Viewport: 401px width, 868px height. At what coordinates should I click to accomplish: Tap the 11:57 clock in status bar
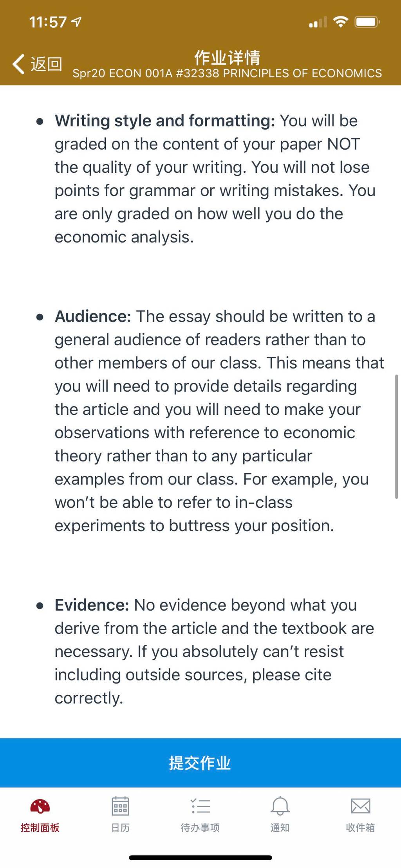(48, 22)
